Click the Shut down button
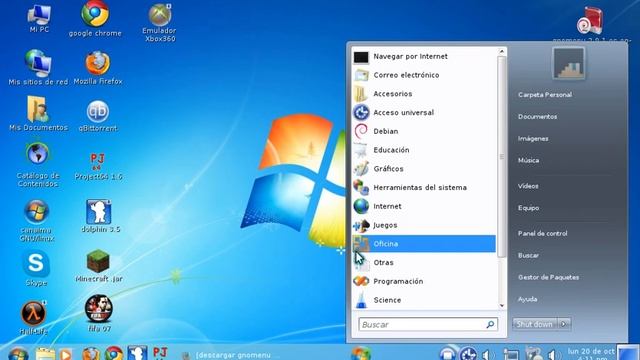 pyautogui.click(x=534, y=324)
